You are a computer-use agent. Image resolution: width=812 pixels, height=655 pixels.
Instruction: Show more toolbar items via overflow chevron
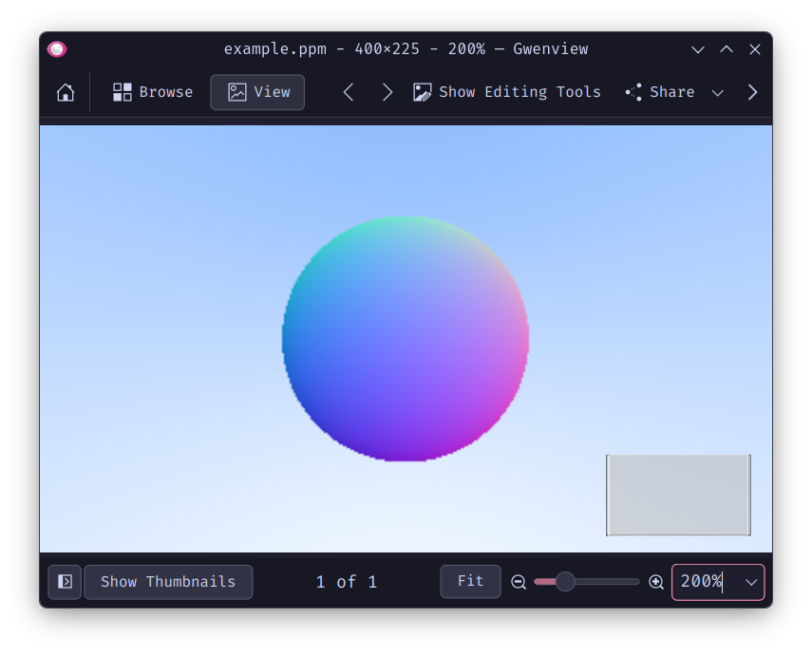coord(752,92)
